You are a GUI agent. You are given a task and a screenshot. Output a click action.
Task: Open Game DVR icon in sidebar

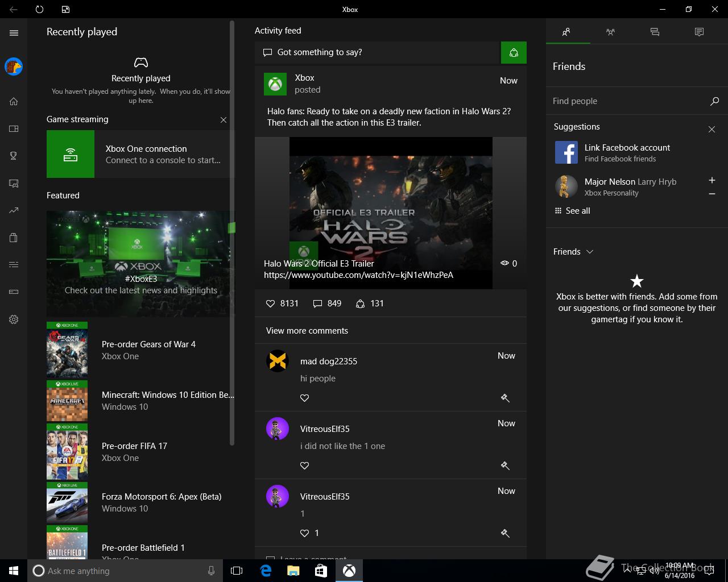(x=14, y=183)
